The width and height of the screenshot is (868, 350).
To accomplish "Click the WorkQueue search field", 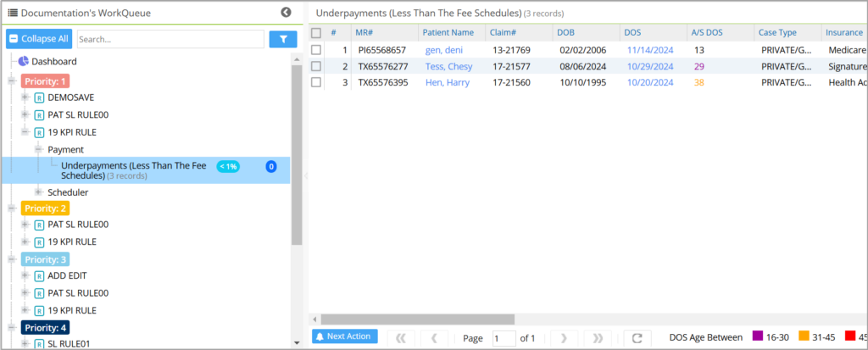I will point(170,39).
